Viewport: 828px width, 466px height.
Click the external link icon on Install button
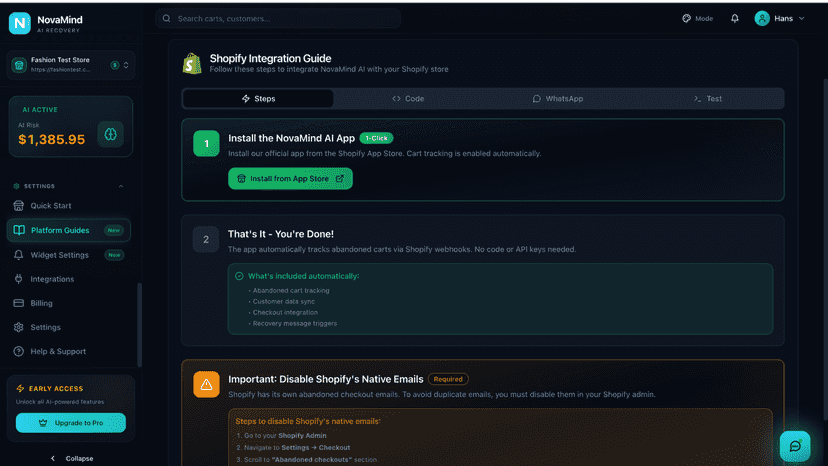[340, 179]
